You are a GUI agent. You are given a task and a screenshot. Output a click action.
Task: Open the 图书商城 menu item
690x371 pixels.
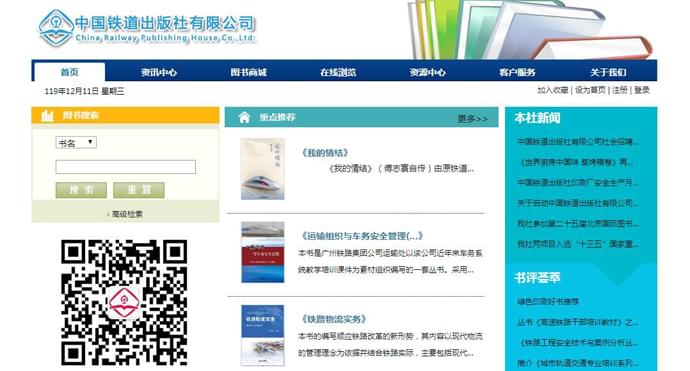tap(249, 72)
